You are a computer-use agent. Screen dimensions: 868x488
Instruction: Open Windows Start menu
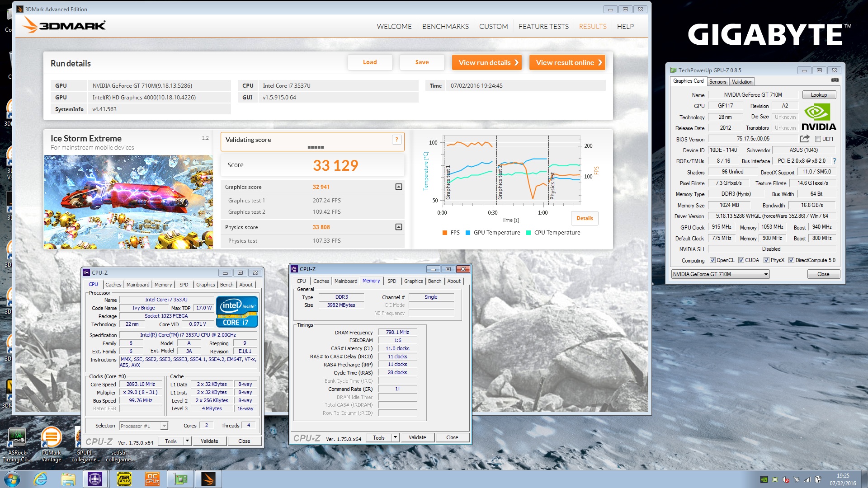[x=12, y=479]
